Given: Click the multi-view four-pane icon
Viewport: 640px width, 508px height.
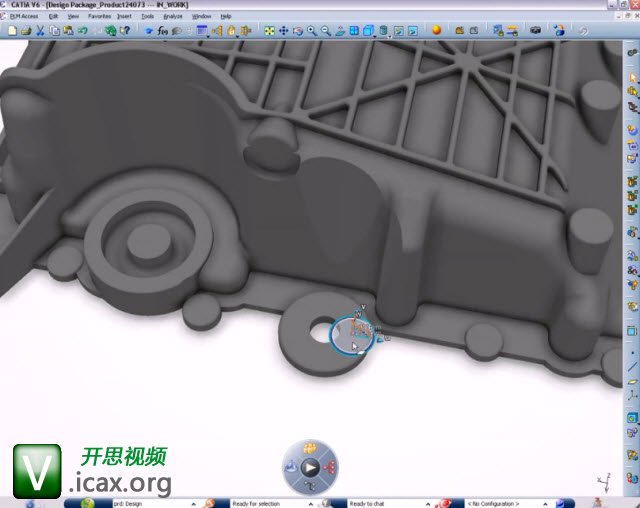Looking at the screenshot, I should (354, 31).
